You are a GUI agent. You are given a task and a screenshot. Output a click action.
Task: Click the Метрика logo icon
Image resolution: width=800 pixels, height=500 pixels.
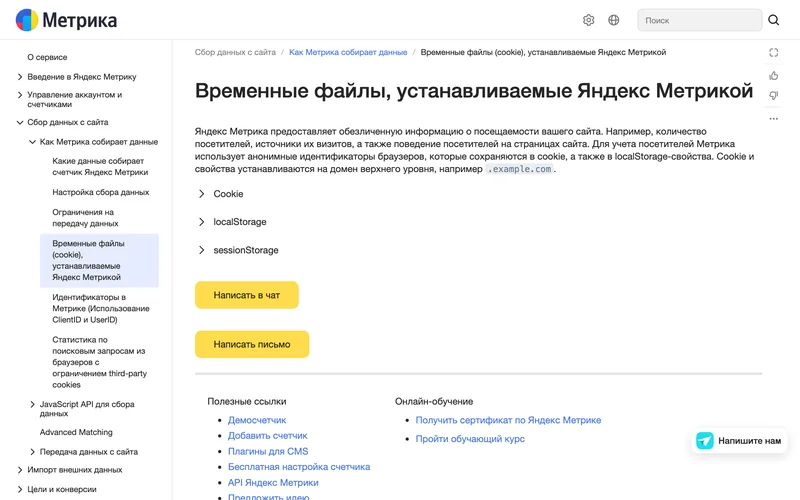coord(27,20)
